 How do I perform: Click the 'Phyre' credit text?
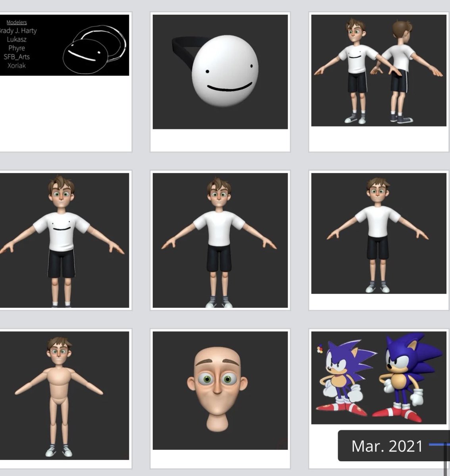point(17,48)
